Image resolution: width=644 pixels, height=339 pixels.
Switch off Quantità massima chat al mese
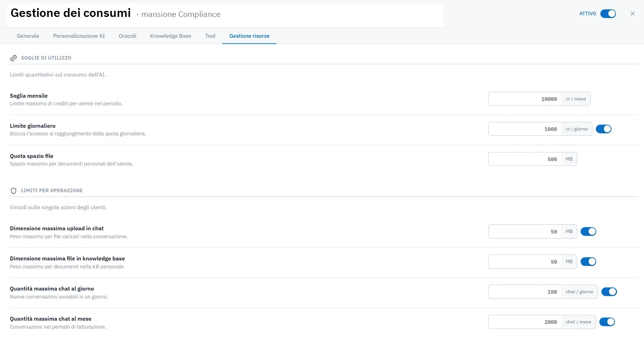tap(607, 322)
